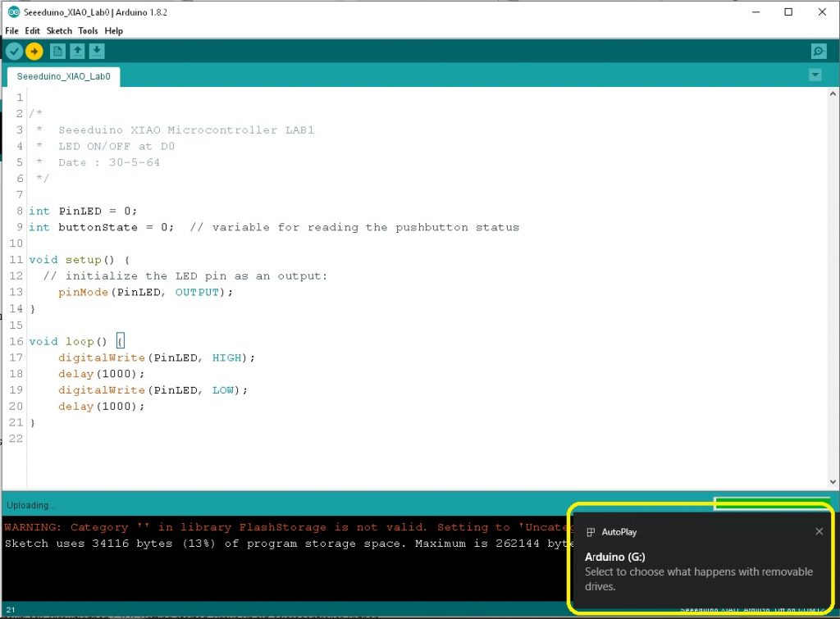The width and height of the screenshot is (840, 619).
Task: Save the sketch with the Save icon
Action: [x=97, y=52]
